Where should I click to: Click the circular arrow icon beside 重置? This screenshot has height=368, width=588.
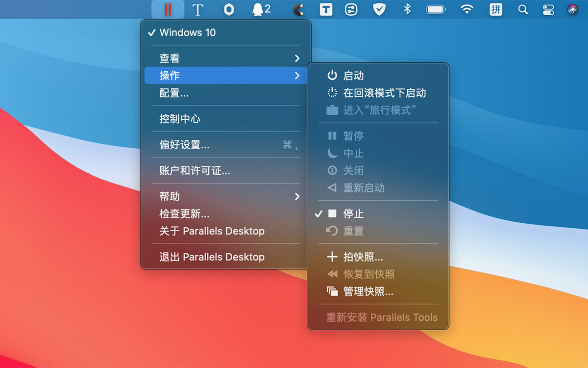[x=332, y=231]
